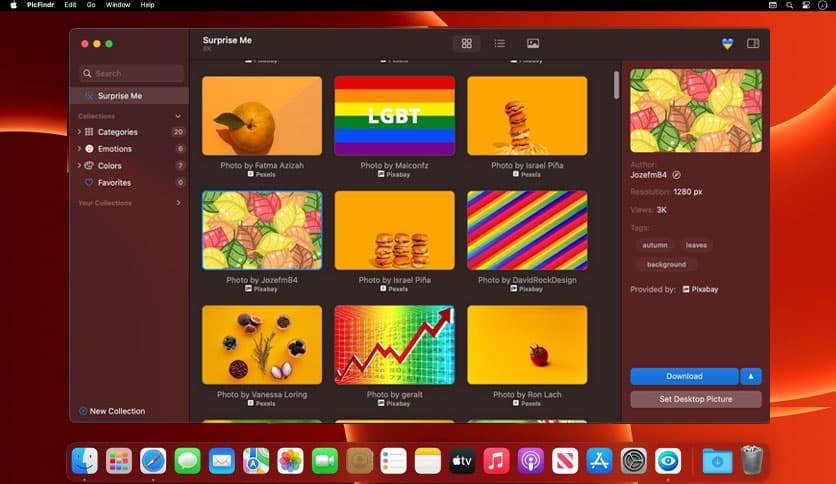This screenshot has width=836, height=484.
Task: Select figs photo by Vanessa Loring
Action: [x=262, y=345]
